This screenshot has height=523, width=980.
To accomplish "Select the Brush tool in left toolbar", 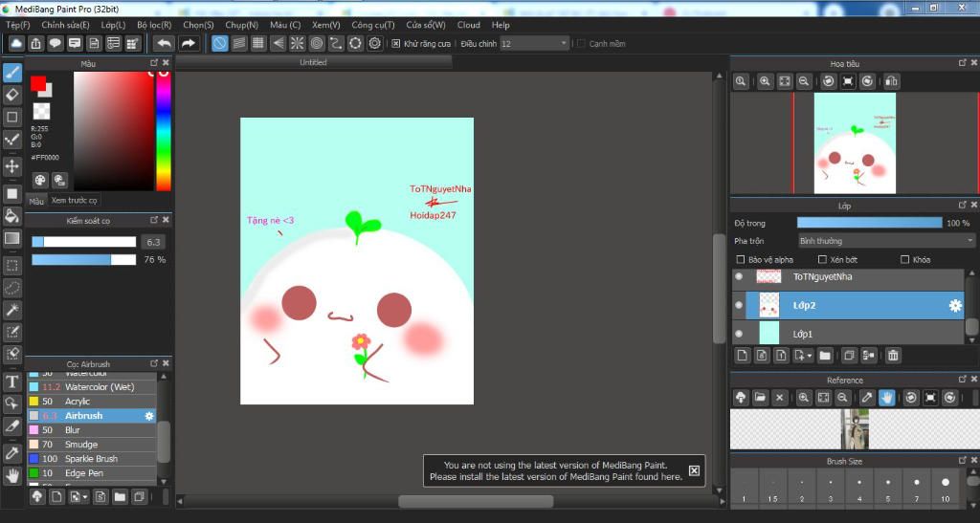I will point(11,73).
